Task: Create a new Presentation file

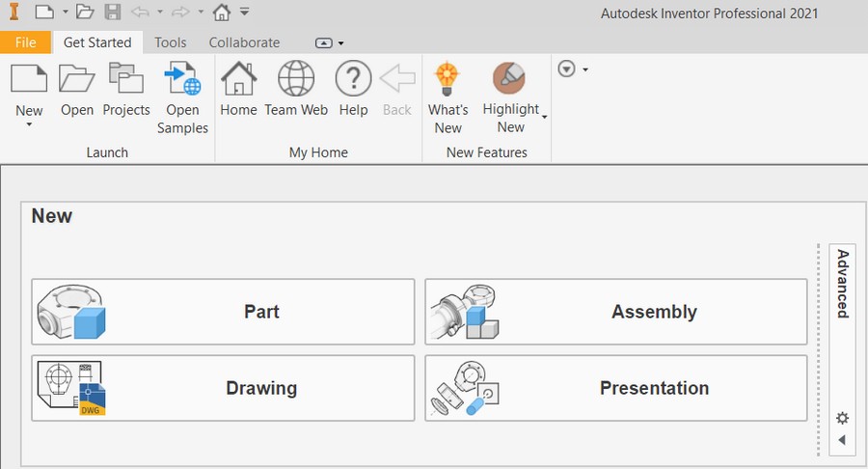Action: point(616,388)
